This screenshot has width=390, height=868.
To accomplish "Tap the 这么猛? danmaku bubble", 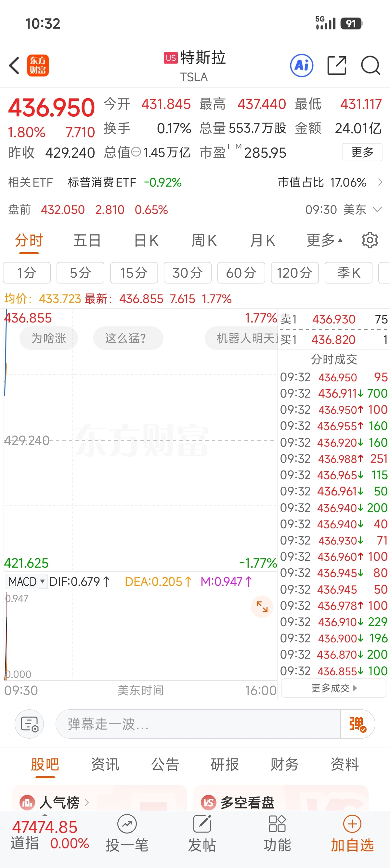I will point(128,338).
